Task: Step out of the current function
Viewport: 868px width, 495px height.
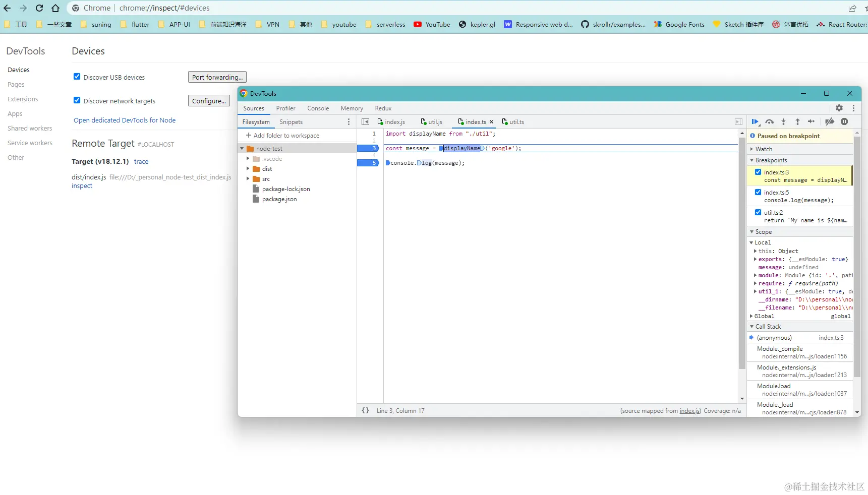Action: (x=797, y=121)
